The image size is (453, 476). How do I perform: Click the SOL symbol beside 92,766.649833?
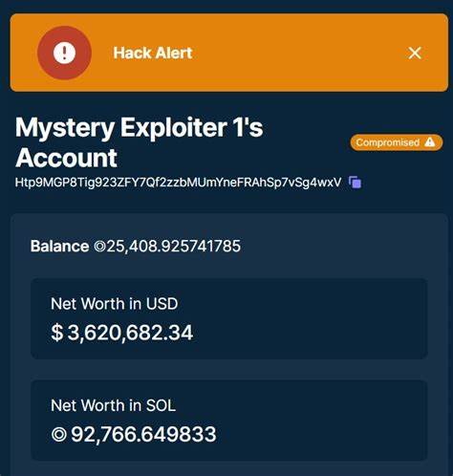click(x=59, y=434)
